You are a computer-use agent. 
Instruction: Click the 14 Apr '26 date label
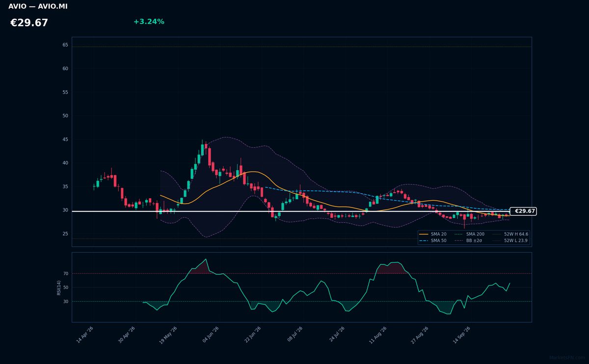coord(84,335)
